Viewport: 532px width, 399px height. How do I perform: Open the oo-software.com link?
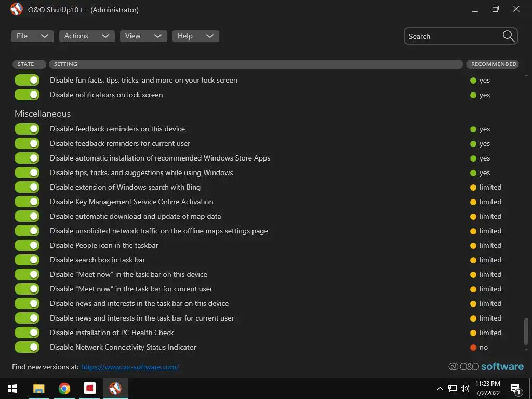tap(130, 367)
